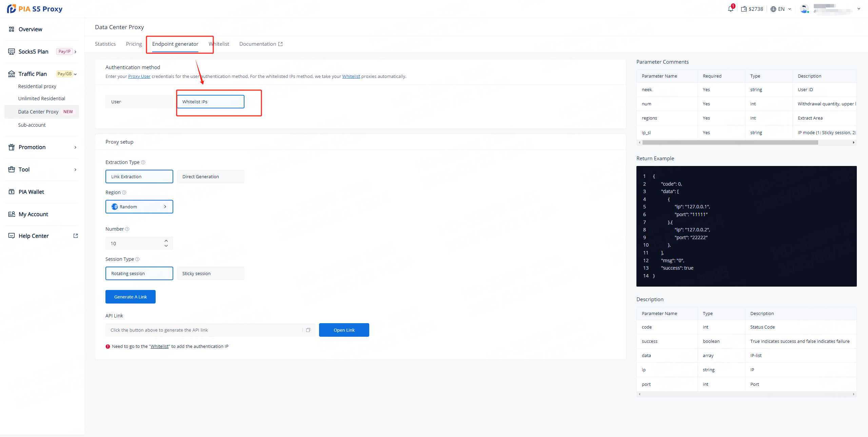Click the PIA S5 Proxy logo

tap(35, 9)
